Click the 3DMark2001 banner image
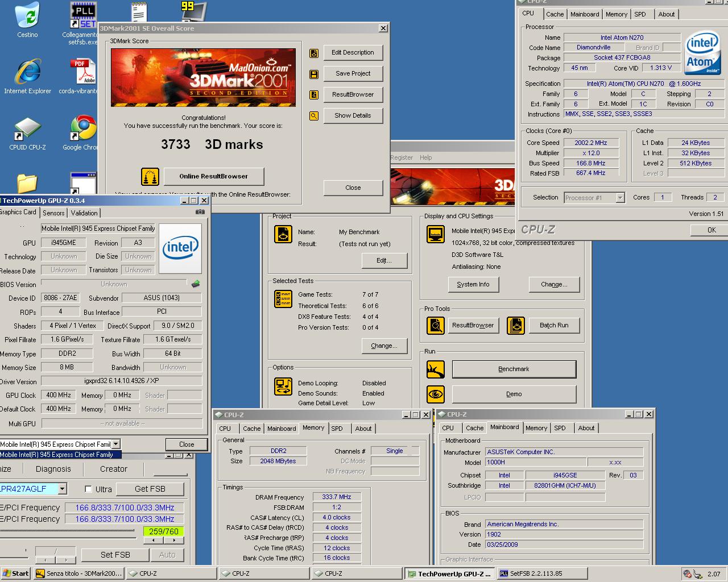Image resolution: width=728 pixels, height=582 pixels. (x=203, y=77)
